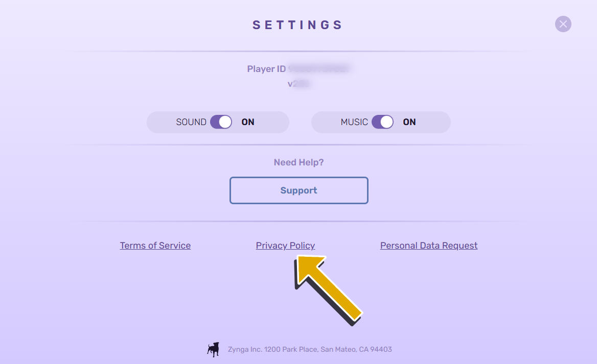Turn off the Sound toggle switch
597x364 pixels.
coord(221,122)
